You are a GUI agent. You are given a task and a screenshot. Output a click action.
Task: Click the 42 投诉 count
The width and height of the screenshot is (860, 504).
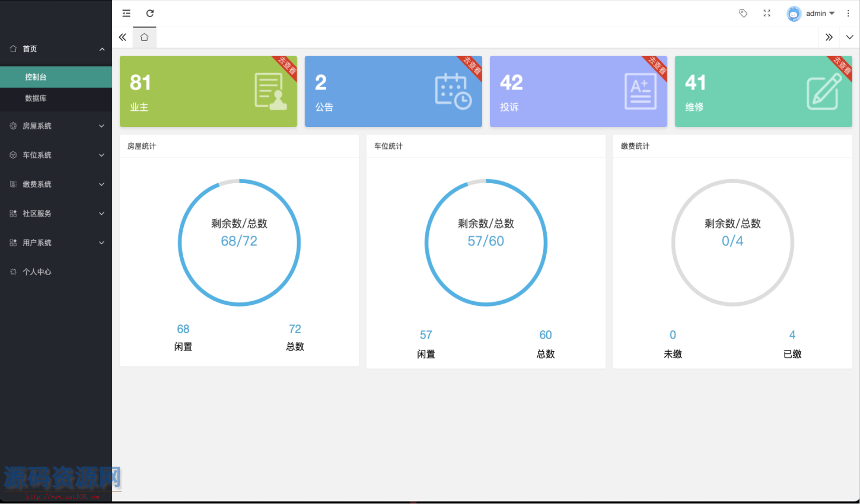click(x=511, y=82)
